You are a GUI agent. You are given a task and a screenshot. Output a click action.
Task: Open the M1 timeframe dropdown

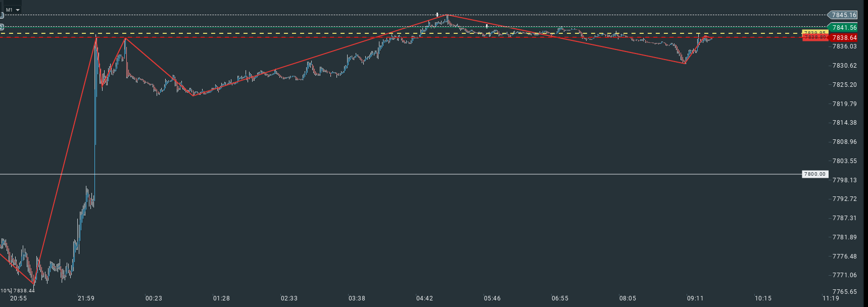[13, 10]
